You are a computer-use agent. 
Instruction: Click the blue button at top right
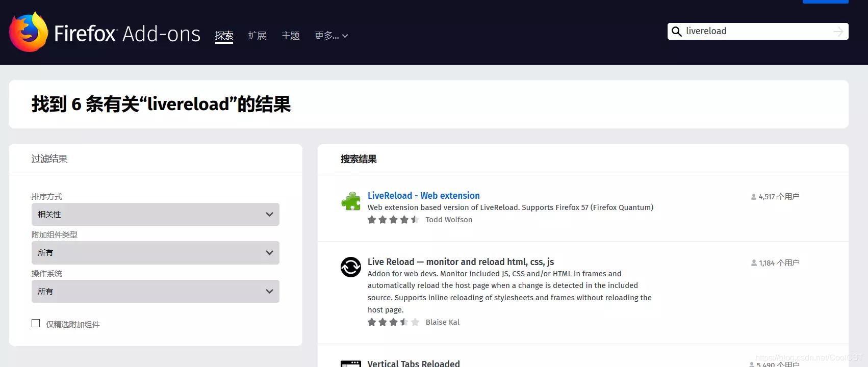(x=826, y=2)
